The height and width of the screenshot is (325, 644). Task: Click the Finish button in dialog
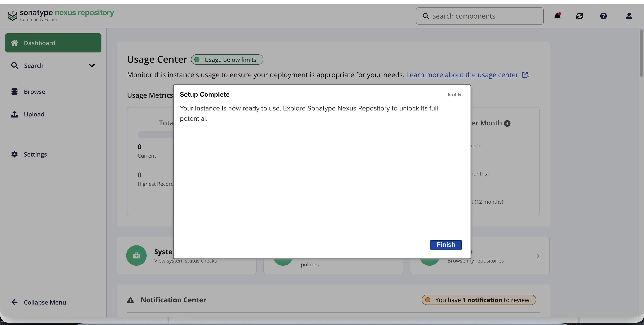point(446,244)
